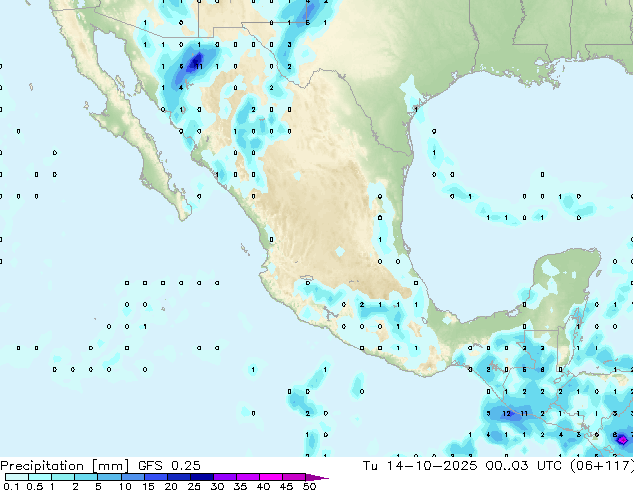Click the legend label "10"
Image resolution: width=634 pixels, height=490 pixels.
coord(125,486)
